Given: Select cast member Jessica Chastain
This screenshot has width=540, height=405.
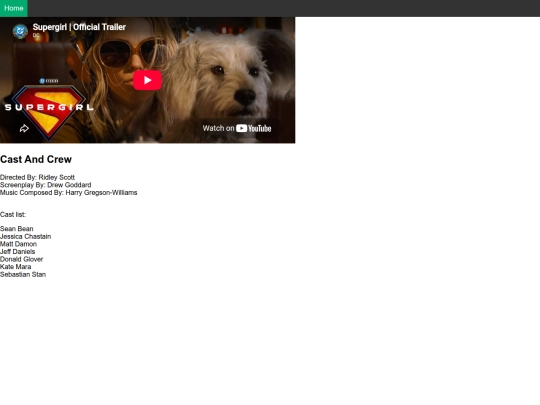Looking at the screenshot, I should [x=25, y=237].
